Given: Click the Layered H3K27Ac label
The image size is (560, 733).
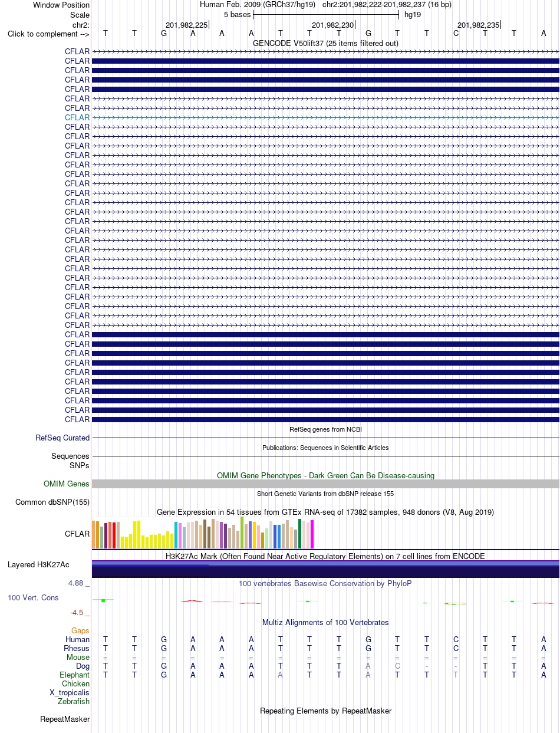Looking at the screenshot, I should (x=38, y=565).
